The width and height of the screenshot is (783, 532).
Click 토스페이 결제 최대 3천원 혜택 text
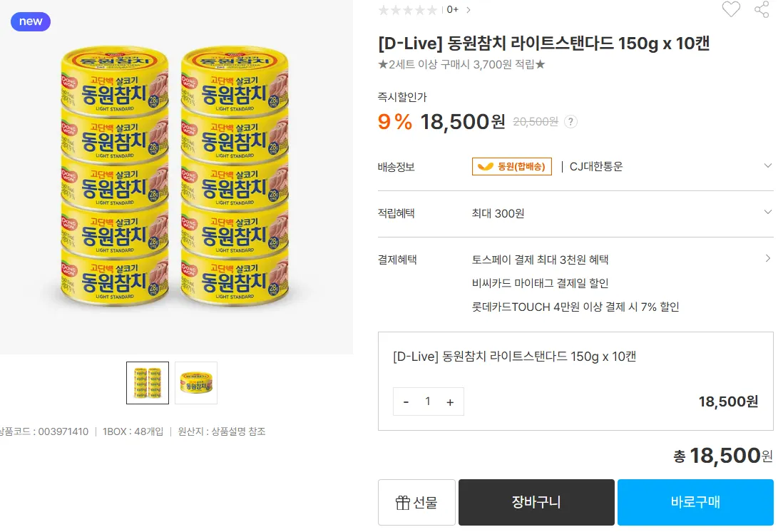(x=540, y=260)
